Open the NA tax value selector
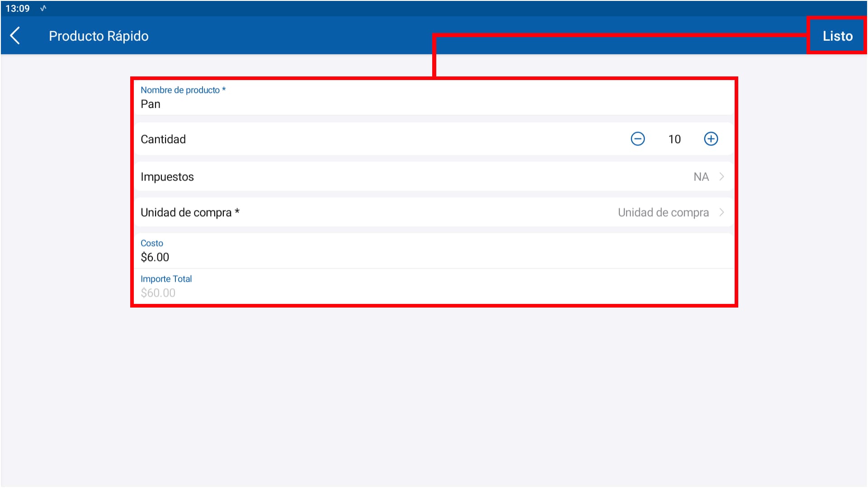This screenshot has height=488, width=868. click(701, 177)
